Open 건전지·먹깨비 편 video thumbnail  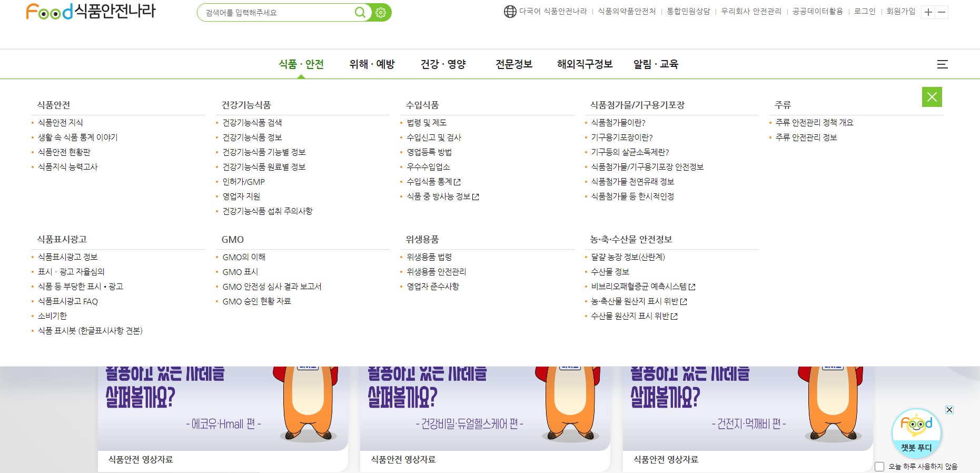(748, 409)
